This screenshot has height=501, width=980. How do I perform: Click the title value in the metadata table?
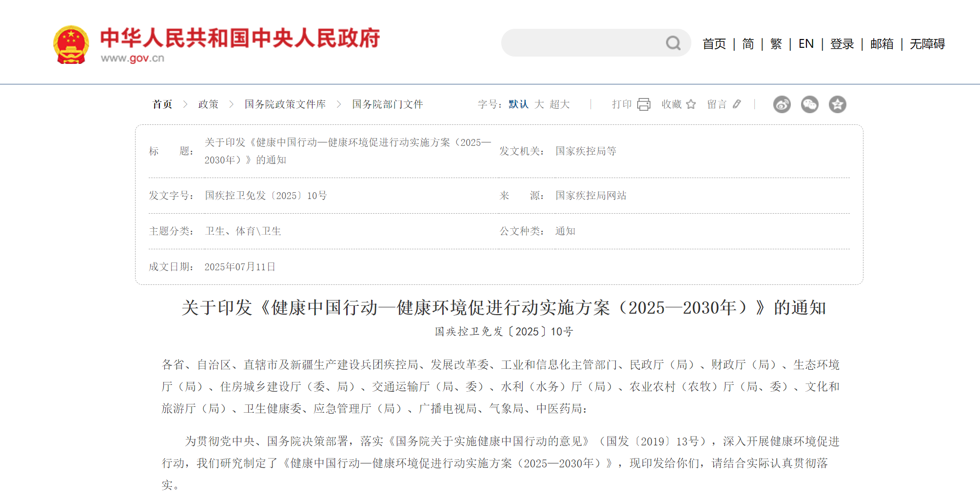348,151
